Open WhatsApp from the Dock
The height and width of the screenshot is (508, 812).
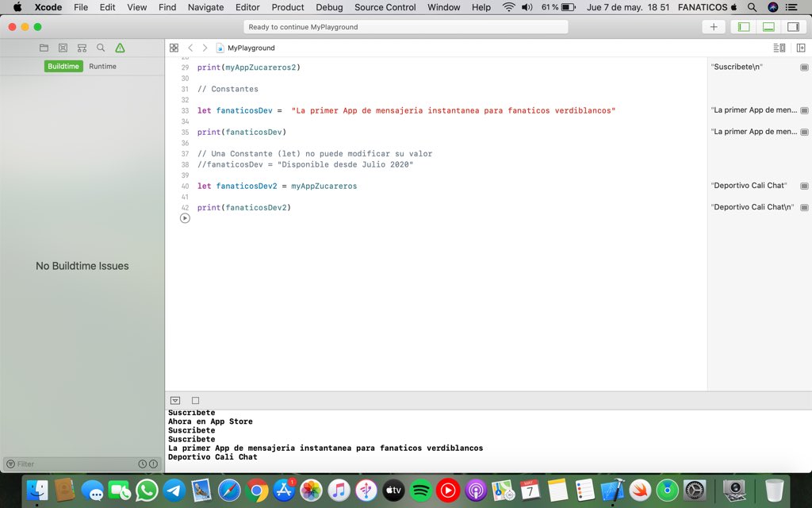pyautogui.click(x=147, y=490)
